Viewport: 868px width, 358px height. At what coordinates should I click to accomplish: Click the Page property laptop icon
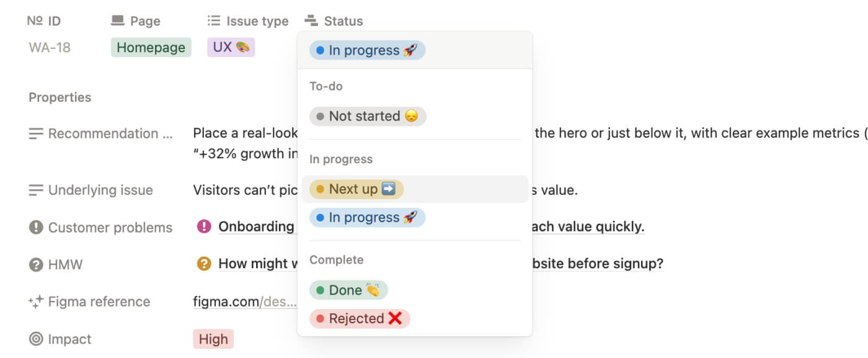pos(118,20)
